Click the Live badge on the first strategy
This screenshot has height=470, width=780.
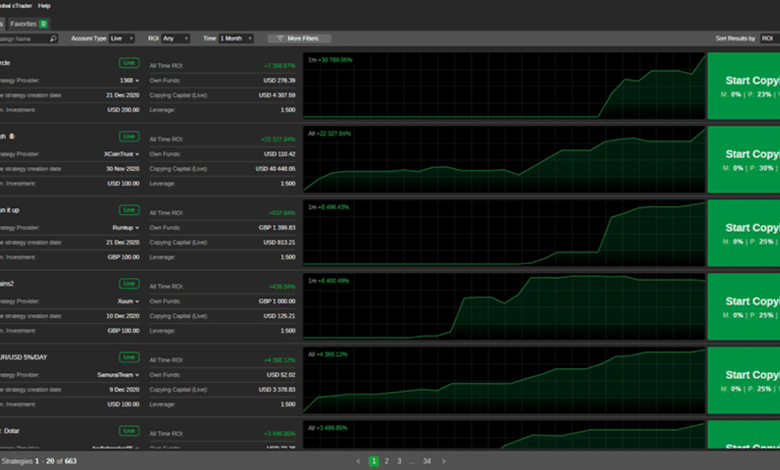pyautogui.click(x=129, y=63)
